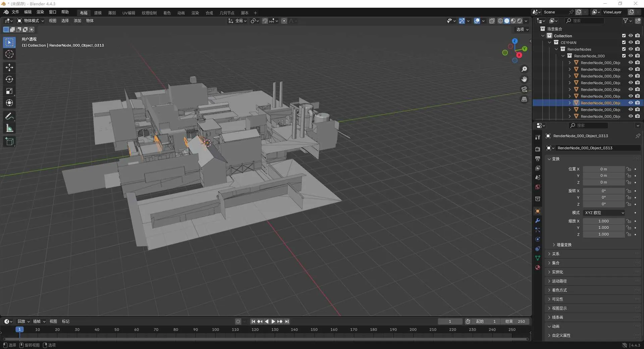Viewport: 644px width, 349px height.
Task: Click the 选项 (Options) button in viewport
Action: (522, 30)
